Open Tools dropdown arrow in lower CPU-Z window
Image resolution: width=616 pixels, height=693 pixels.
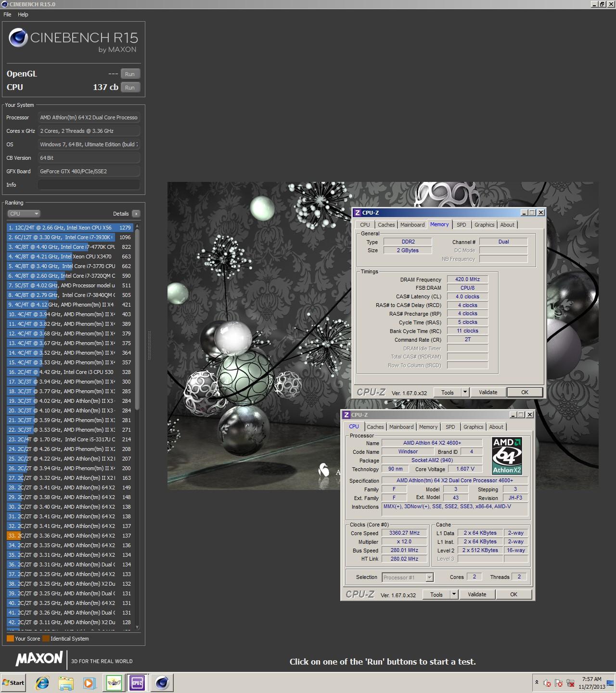pyautogui.click(x=454, y=594)
